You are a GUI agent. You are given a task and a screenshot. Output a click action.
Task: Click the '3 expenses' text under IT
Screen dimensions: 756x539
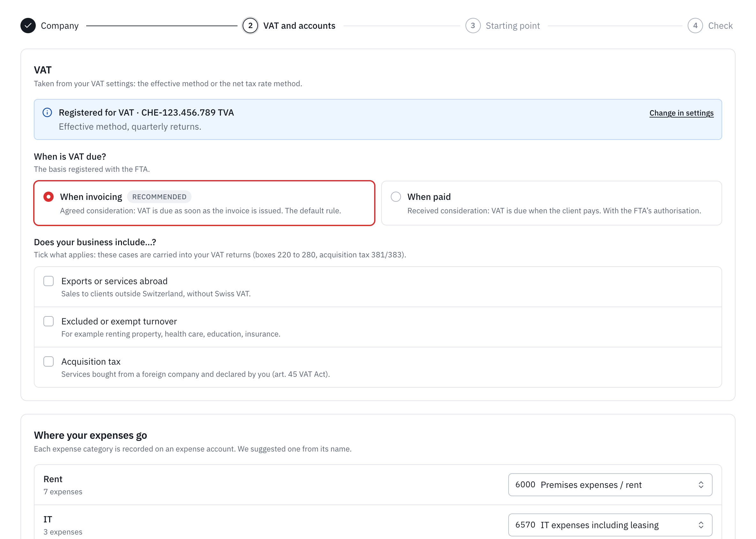[63, 532]
